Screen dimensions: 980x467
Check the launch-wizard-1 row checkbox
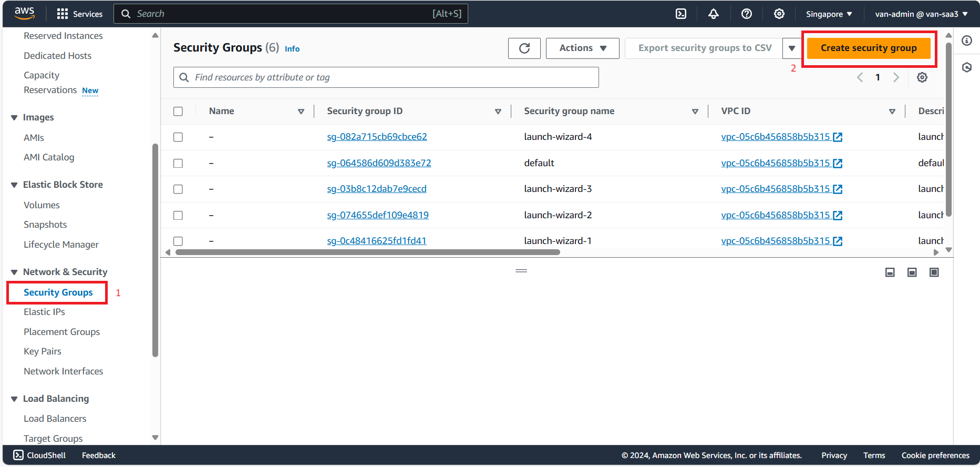point(178,241)
